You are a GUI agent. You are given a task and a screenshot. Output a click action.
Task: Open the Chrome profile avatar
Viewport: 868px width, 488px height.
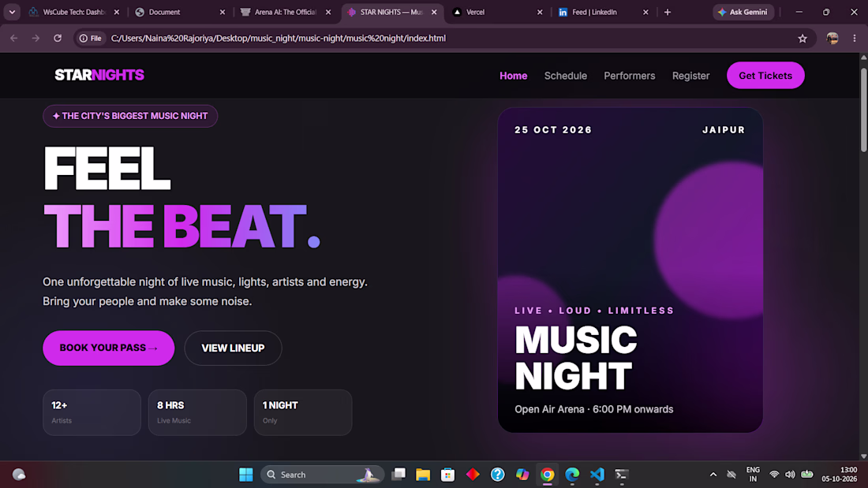click(832, 38)
